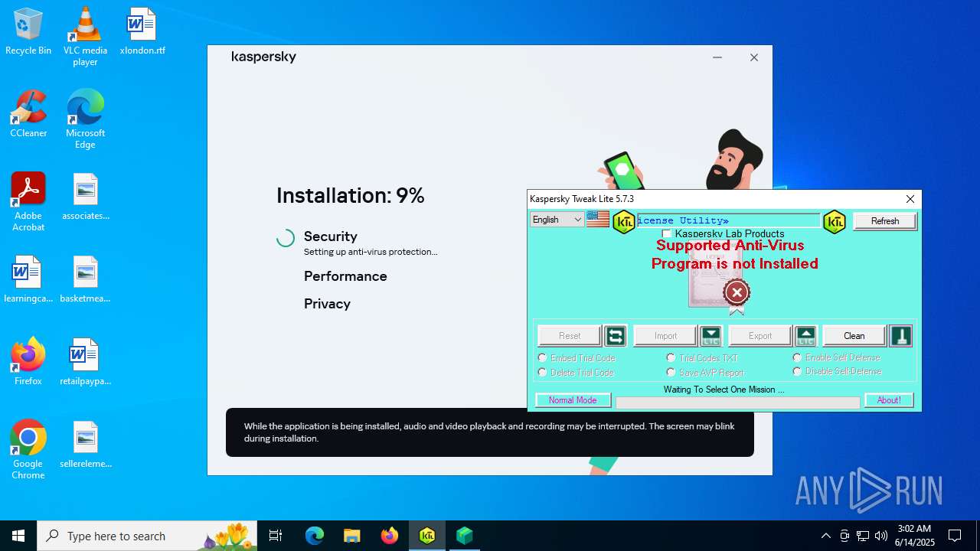Open the notification center icon
Viewport: 980px width, 551px height.
(955, 536)
